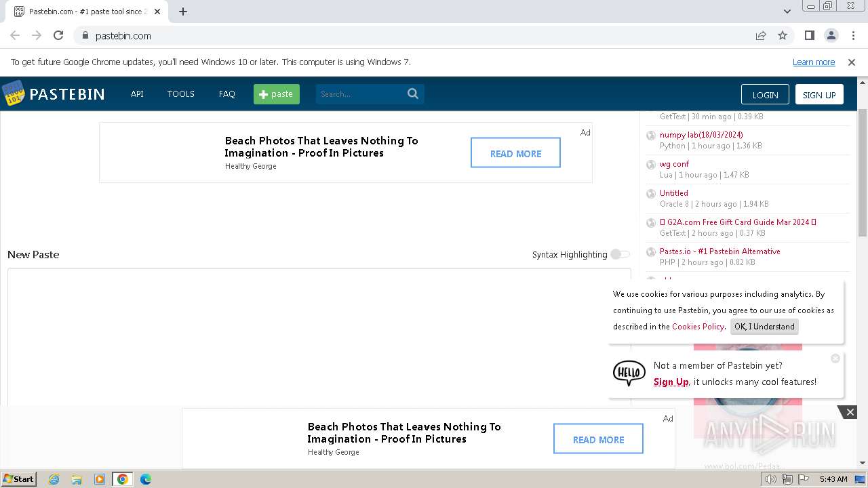The width and height of the screenshot is (868, 488).
Task: Toggle Syntax Highlighting switch
Action: click(x=620, y=254)
